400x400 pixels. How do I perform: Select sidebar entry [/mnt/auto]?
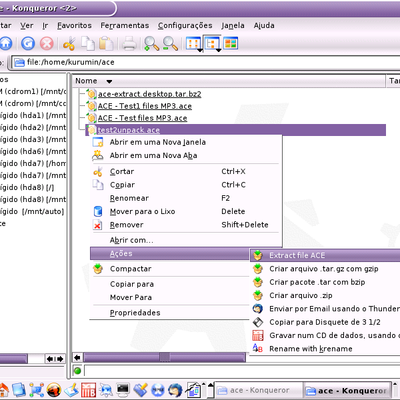(x=32, y=211)
